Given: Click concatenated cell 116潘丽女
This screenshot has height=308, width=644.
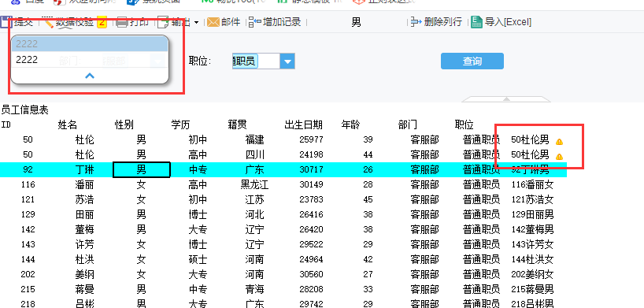Looking at the screenshot, I should point(533,184).
